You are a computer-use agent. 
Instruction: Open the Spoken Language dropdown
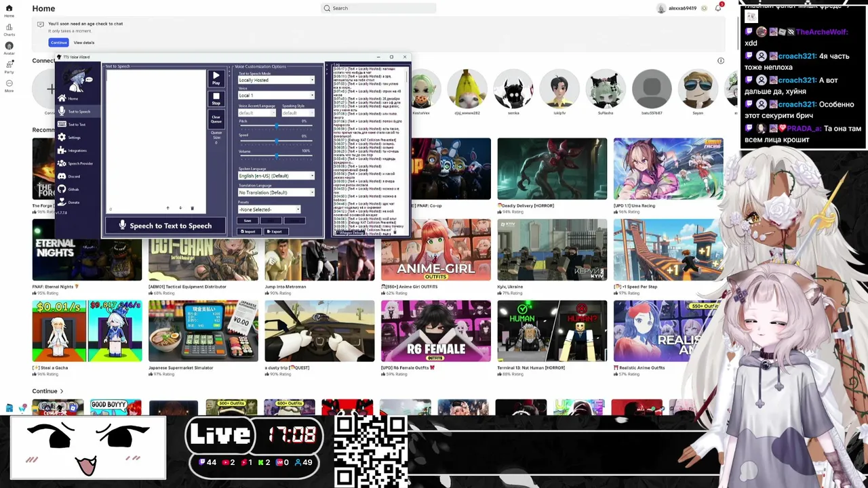coord(276,176)
